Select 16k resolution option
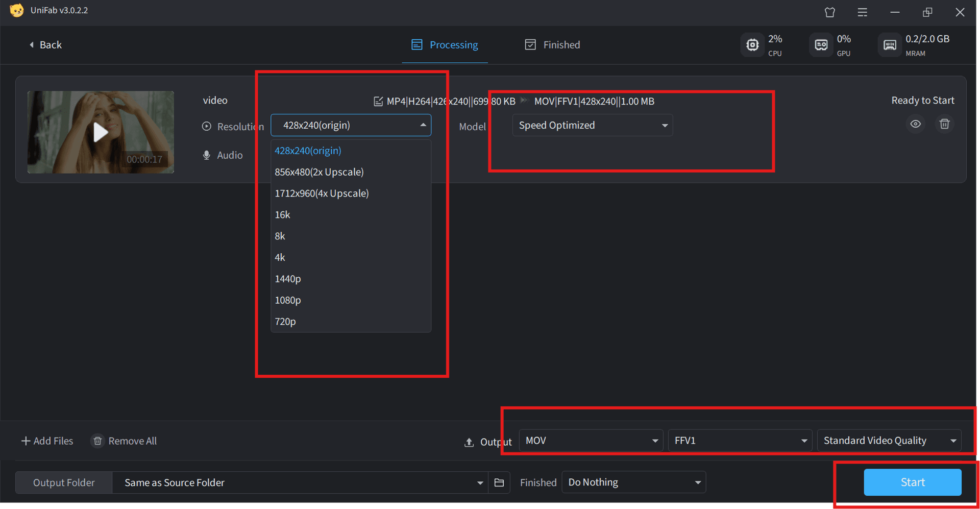Viewport: 980px width, 509px height. click(x=351, y=215)
